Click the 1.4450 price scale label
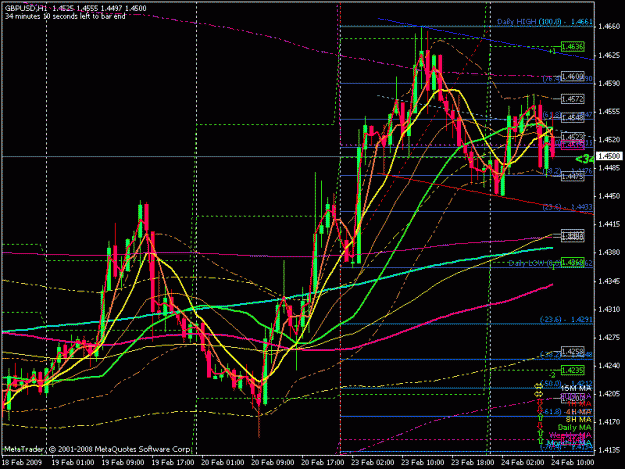Viewport: 625px width, 469px height. (x=608, y=196)
